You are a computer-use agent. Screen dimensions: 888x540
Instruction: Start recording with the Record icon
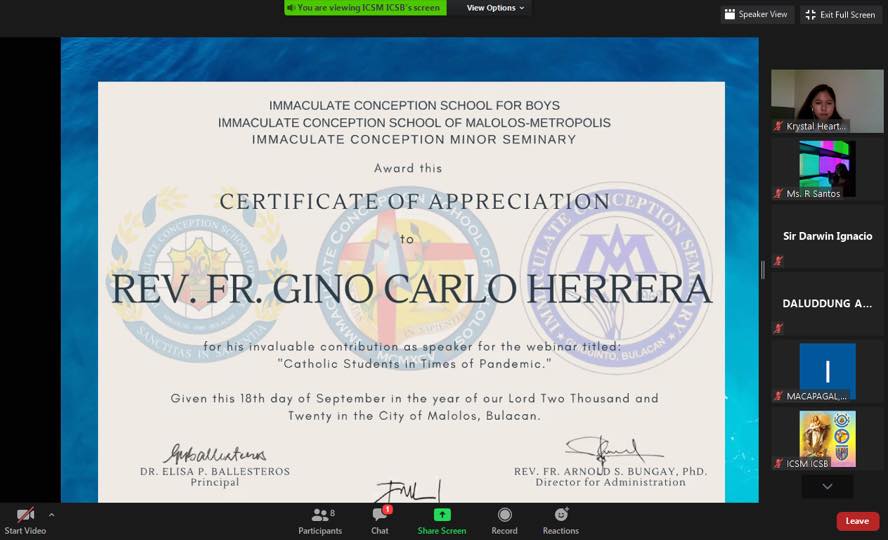tap(505, 515)
